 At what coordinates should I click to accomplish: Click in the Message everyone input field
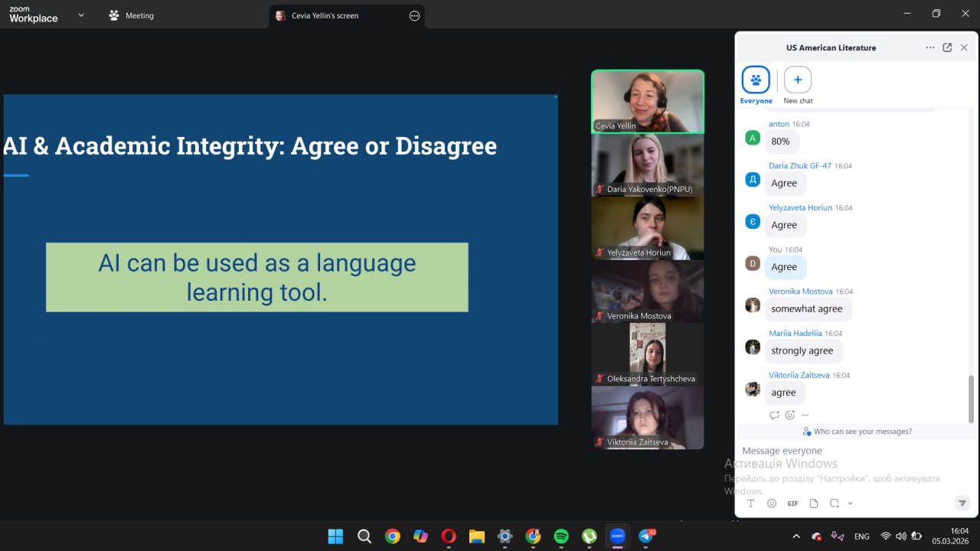842,451
